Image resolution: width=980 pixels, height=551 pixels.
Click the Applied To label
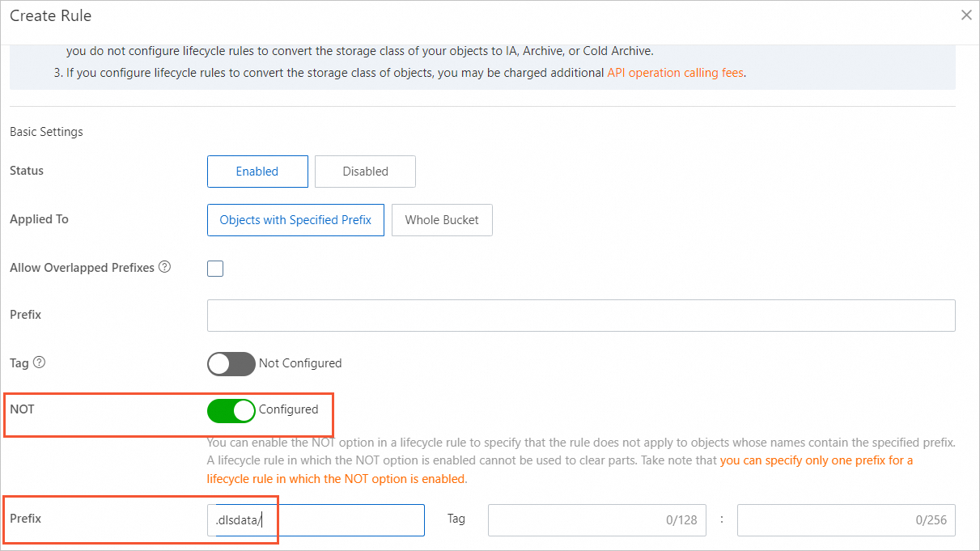[x=39, y=219]
